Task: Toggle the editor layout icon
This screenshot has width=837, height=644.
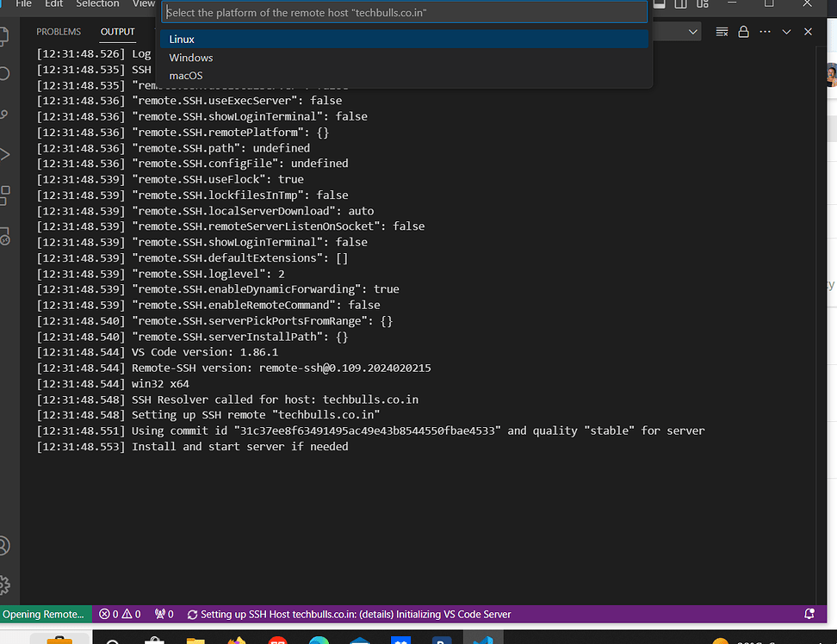Action: coord(679,4)
